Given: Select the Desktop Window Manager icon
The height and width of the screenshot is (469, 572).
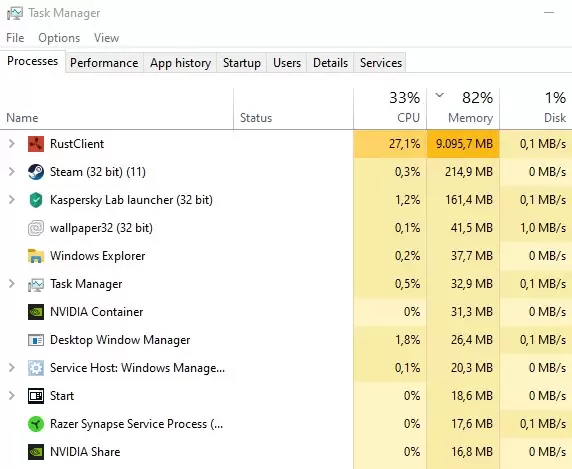Looking at the screenshot, I should pyautogui.click(x=36, y=340).
